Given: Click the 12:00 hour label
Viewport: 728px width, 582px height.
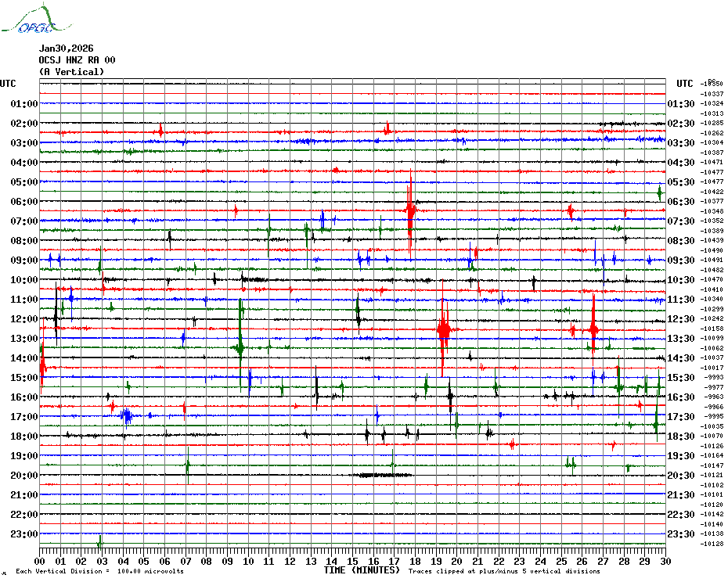Looking at the screenshot, I should click(x=24, y=319).
